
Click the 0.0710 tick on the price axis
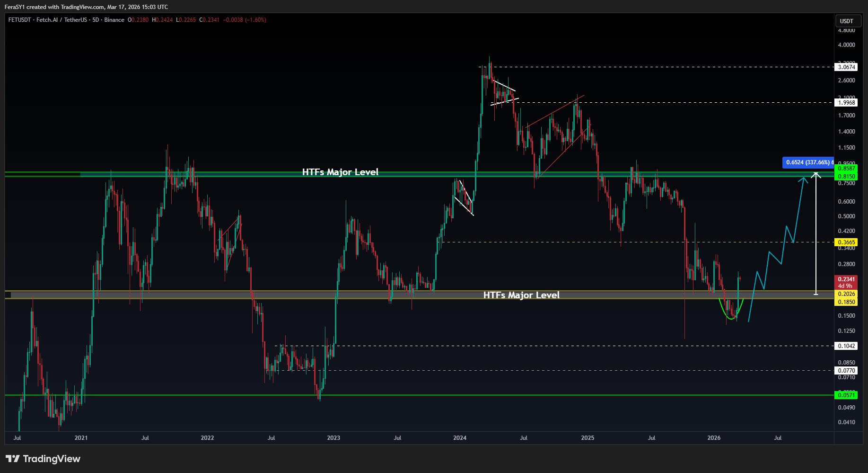point(847,377)
